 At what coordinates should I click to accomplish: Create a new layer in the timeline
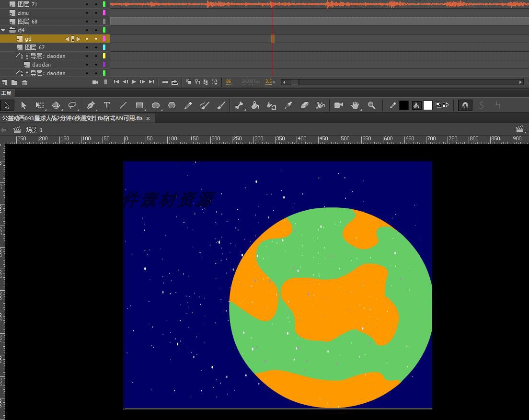(x=5, y=82)
